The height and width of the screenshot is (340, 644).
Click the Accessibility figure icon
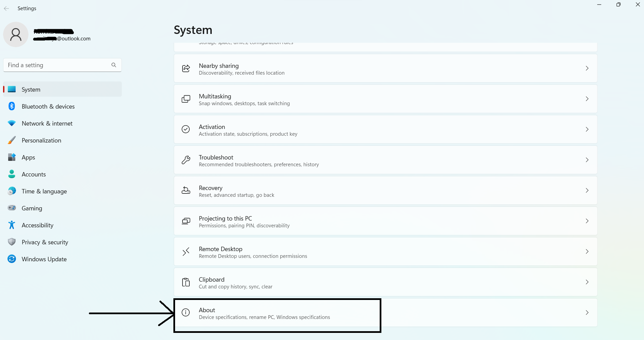[x=12, y=225]
